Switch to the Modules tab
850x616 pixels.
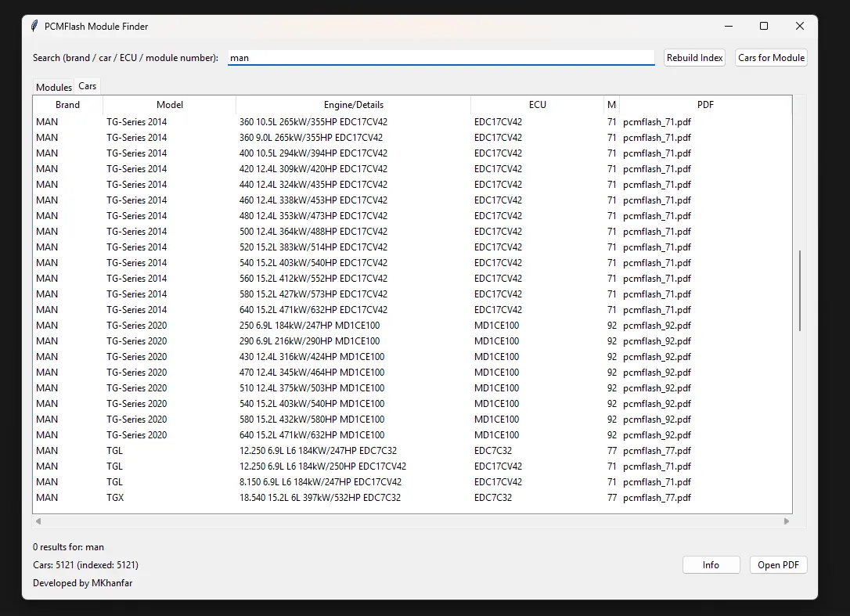click(x=54, y=87)
